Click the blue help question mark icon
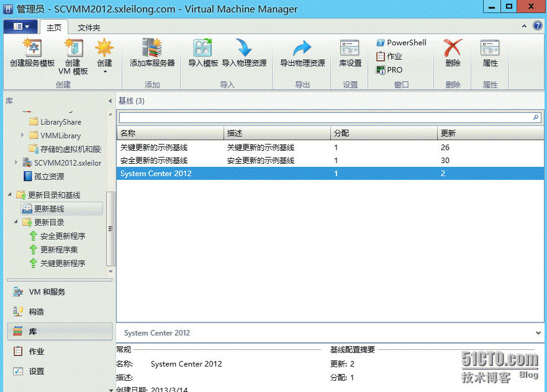The width and height of the screenshot is (547, 392). tap(538, 25)
